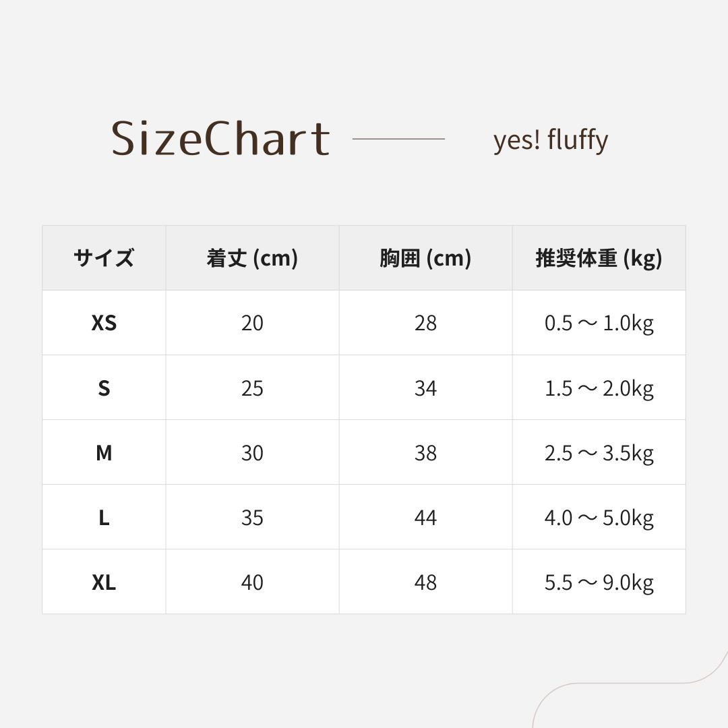Viewport: 728px width, 728px height.
Task: Select the 胸囲 (cm) column header
Action: tap(425, 258)
